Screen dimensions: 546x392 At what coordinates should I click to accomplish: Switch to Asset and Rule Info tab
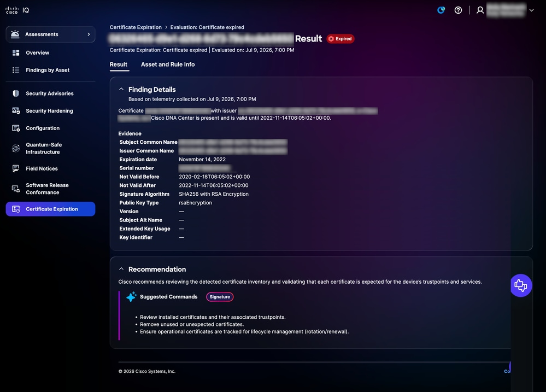point(168,65)
